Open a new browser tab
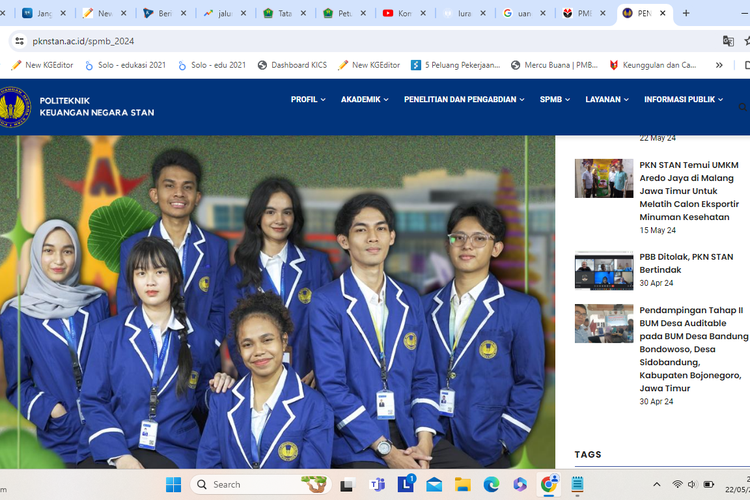 coord(686,14)
